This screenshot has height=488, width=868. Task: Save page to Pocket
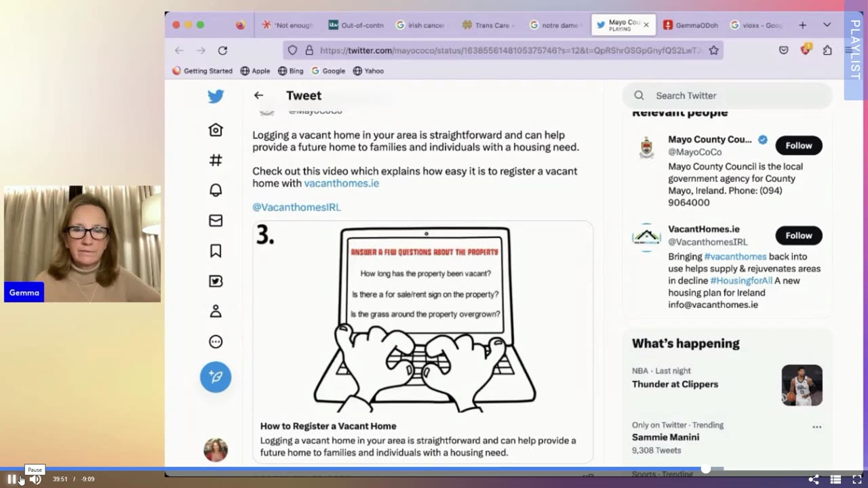point(783,50)
